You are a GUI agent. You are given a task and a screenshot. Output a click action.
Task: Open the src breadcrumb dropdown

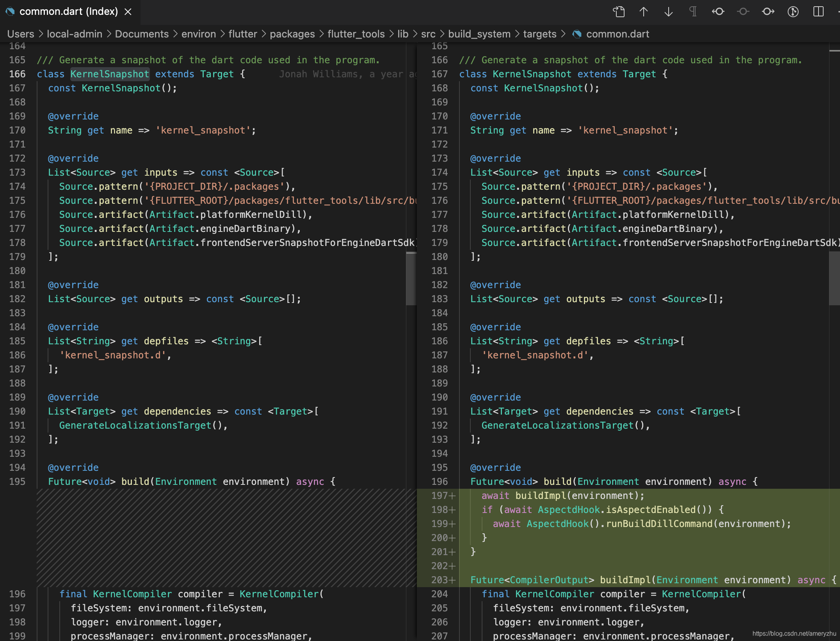click(428, 34)
